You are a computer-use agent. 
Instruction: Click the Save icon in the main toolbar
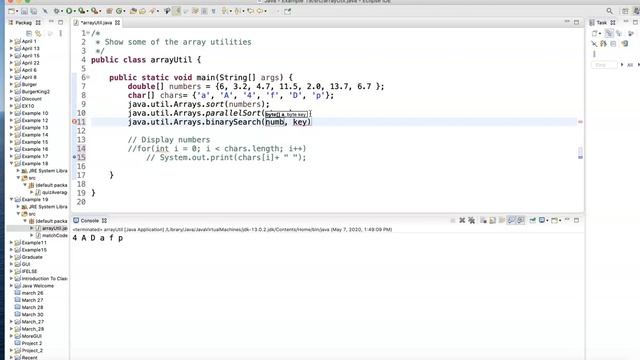pos(24,11)
